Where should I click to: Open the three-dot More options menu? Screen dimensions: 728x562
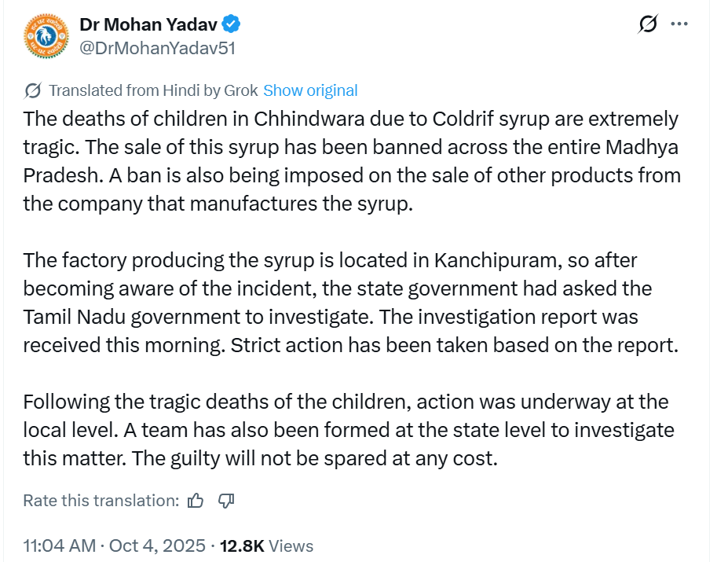679,24
